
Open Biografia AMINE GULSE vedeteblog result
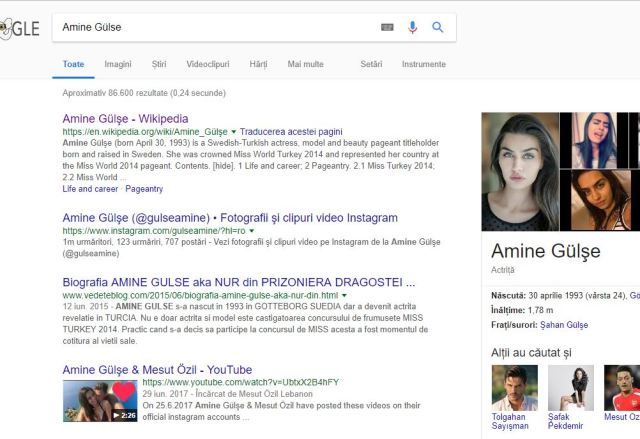tap(239, 282)
